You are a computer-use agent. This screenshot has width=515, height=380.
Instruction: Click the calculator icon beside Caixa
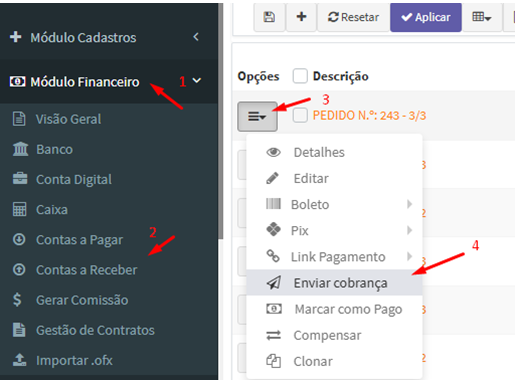click(x=19, y=209)
